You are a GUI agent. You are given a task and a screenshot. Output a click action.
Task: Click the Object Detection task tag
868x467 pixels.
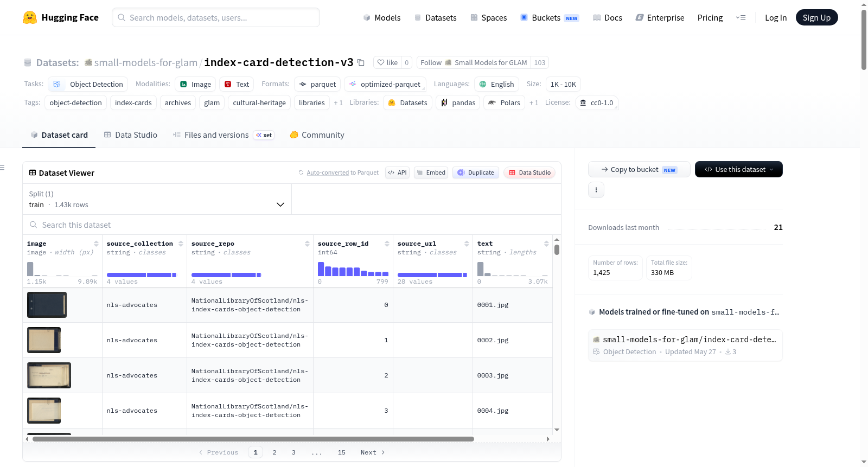(x=88, y=84)
